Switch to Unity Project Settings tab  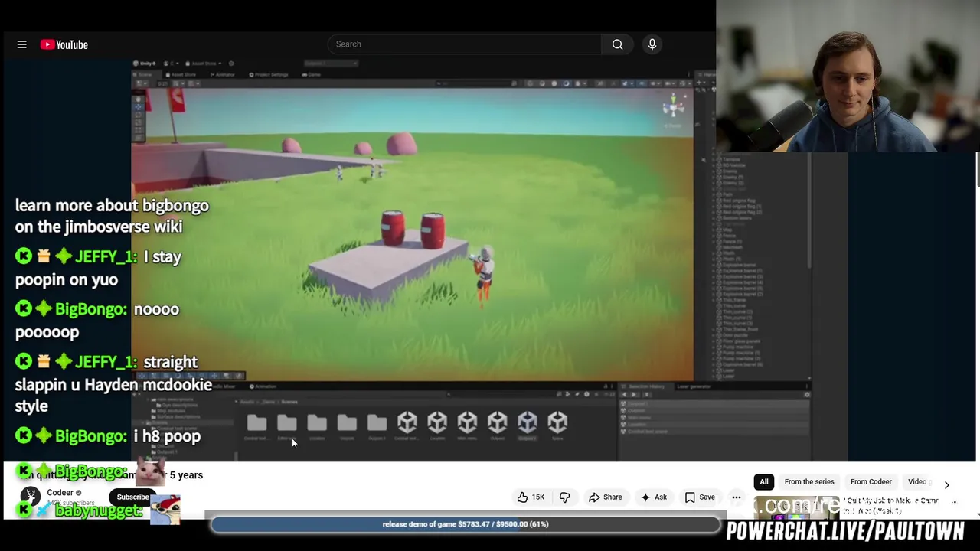pos(269,75)
